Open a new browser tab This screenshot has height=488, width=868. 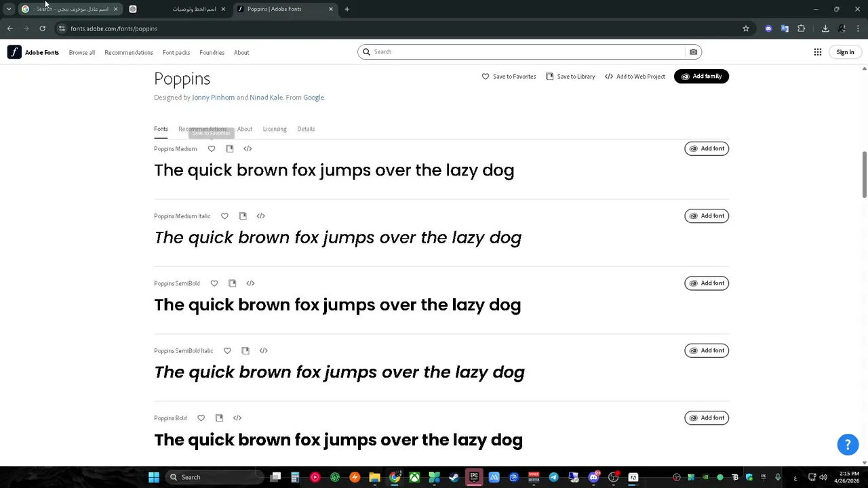pyautogui.click(x=347, y=9)
